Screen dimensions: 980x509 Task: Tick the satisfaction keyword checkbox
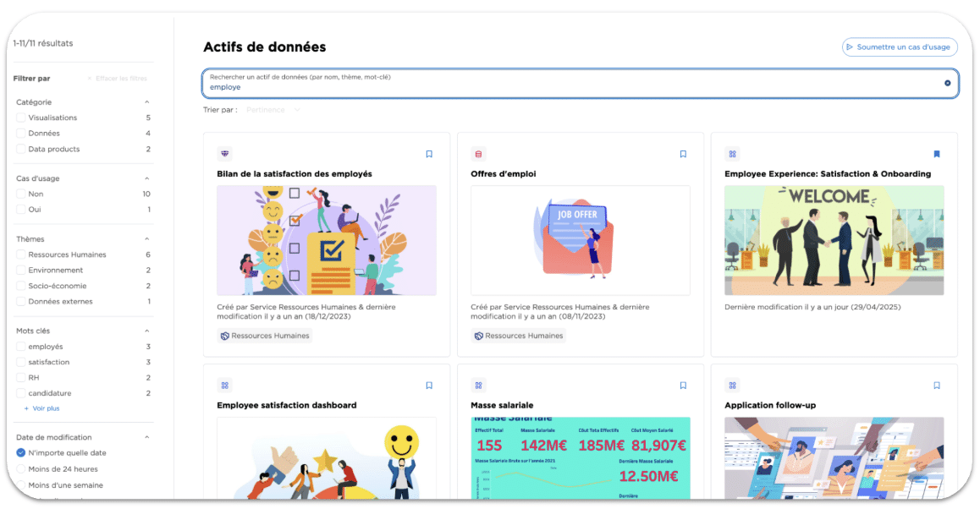[x=21, y=363]
